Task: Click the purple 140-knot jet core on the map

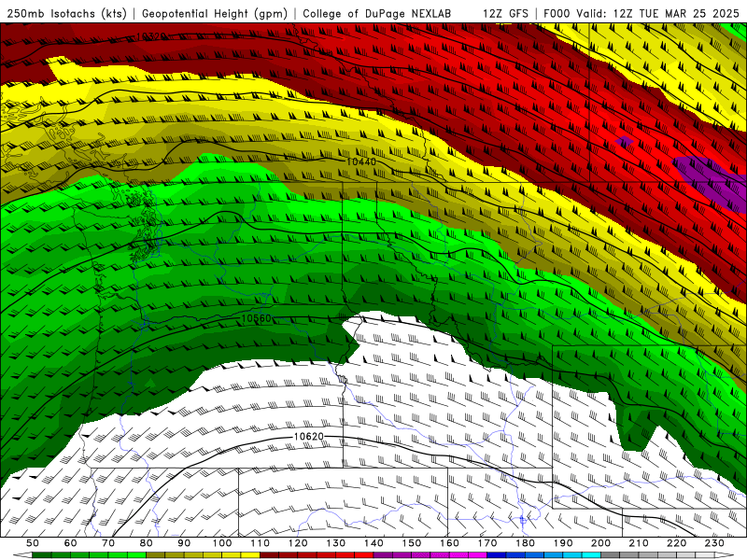Action: point(710,181)
